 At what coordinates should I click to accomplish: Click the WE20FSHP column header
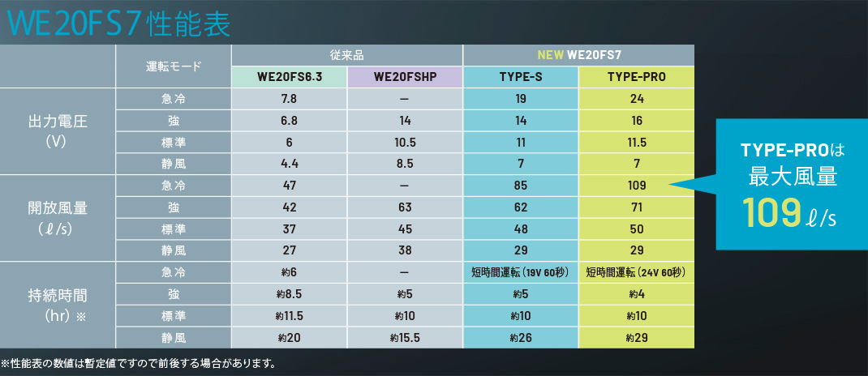point(405,78)
